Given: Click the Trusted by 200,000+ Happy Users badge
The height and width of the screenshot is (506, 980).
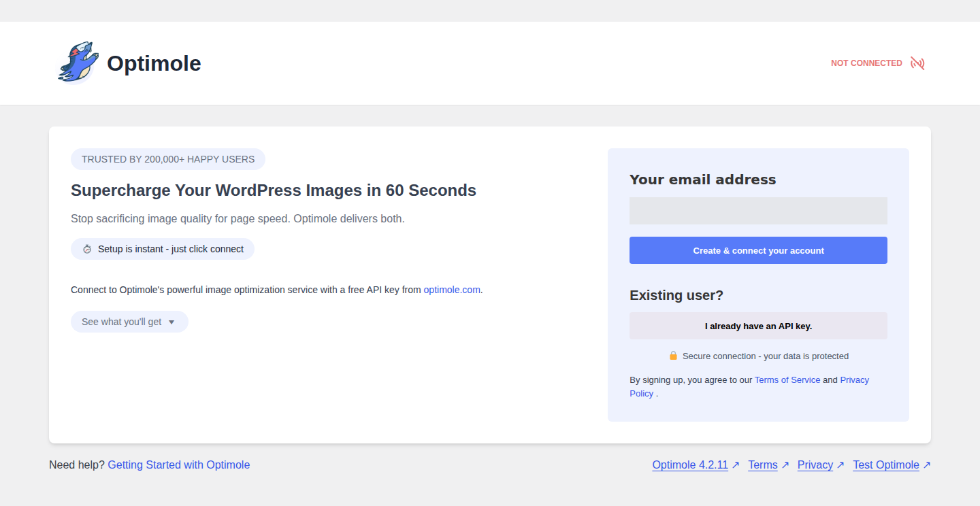Looking at the screenshot, I should pos(168,159).
